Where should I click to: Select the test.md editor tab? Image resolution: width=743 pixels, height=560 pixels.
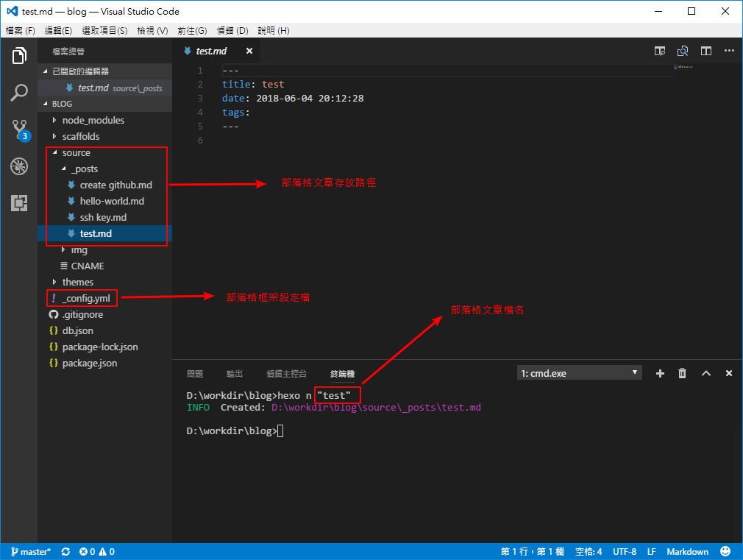[x=211, y=51]
